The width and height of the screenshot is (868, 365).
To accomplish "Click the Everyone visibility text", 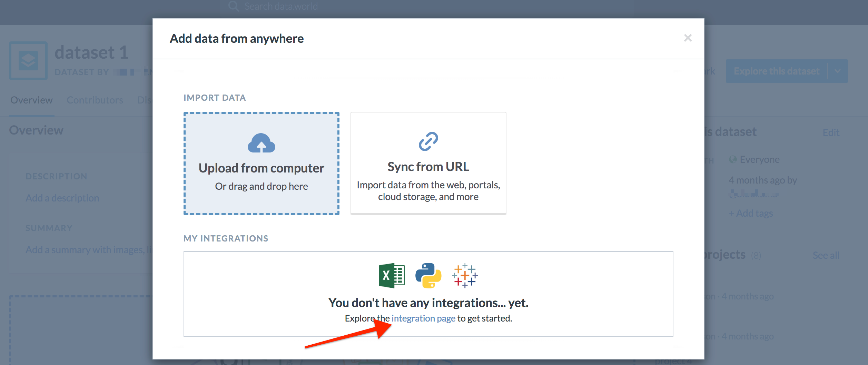I will [760, 159].
